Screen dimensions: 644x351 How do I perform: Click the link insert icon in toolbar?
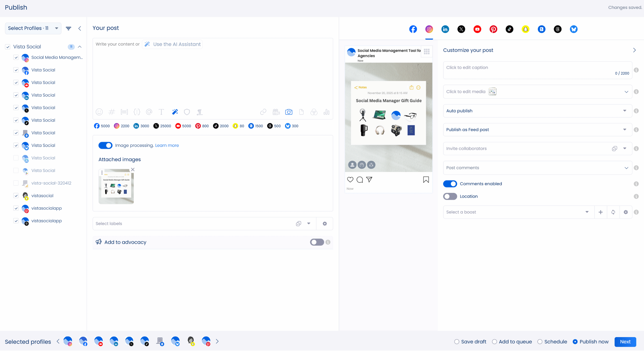pos(263,112)
